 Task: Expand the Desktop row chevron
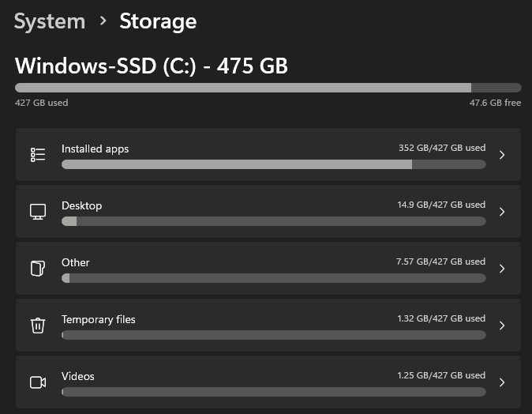pyautogui.click(x=503, y=212)
